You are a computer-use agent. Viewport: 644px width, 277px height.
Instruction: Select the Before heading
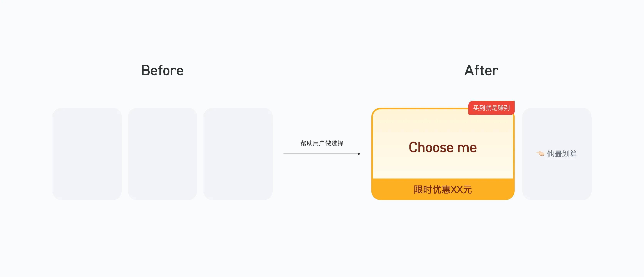[162, 70]
